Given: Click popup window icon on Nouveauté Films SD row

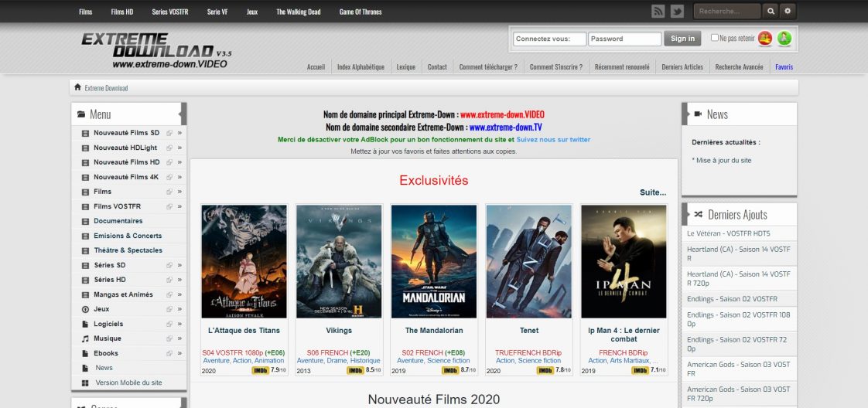Looking at the screenshot, I should (169, 133).
